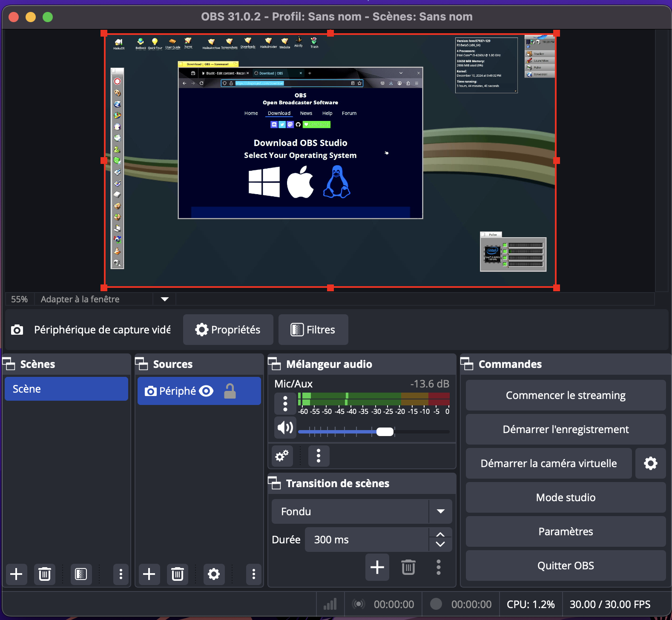Screen dimensions: 672x620
Task: Remove scene transition with trash icon
Action: [408, 567]
